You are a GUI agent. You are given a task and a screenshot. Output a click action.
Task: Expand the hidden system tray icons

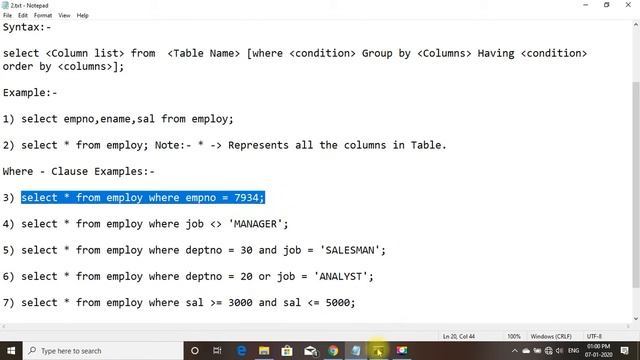point(515,351)
